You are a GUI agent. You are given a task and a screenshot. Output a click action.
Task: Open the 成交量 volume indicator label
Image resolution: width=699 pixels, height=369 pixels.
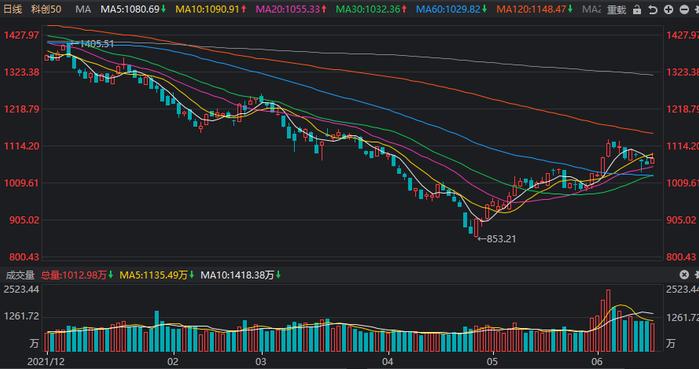tap(20, 275)
